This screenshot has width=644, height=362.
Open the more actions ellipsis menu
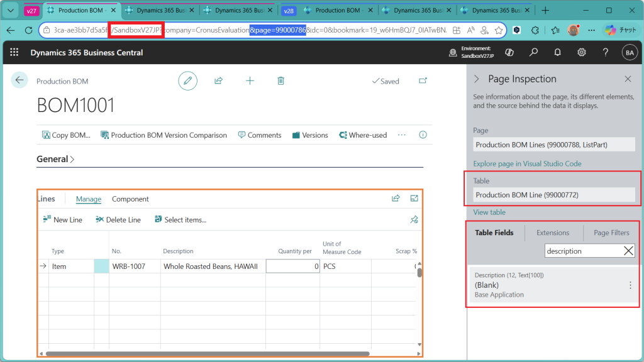pos(402,135)
